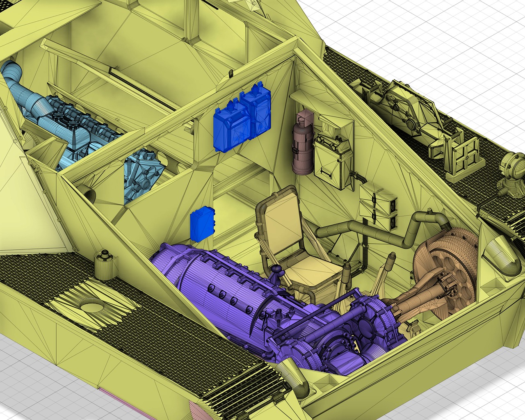Select the small blue box on lower bulkhead
Viewport: 525px width, 420px height.
(202, 224)
